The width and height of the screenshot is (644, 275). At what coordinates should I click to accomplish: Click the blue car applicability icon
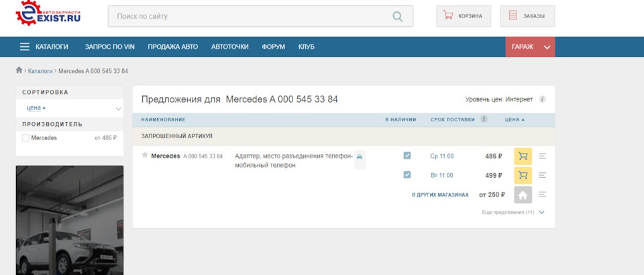click(360, 157)
